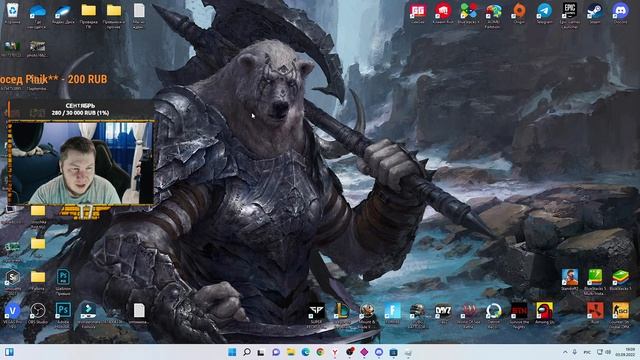The width and height of the screenshot is (640, 360).
Task: Open Windows Start menu on taskbar
Action: pos(232,352)
